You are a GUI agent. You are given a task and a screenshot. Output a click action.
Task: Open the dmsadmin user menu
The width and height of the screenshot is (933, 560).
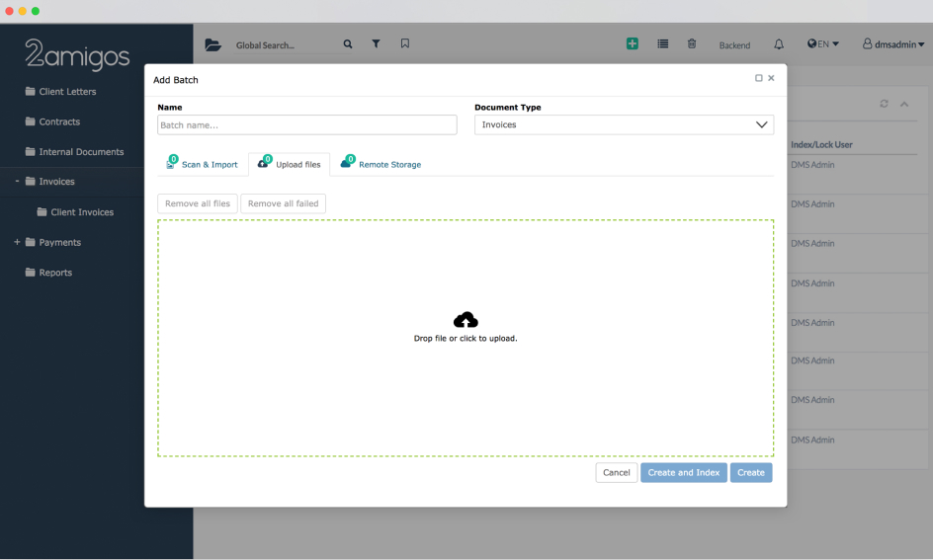pos(892,44)
